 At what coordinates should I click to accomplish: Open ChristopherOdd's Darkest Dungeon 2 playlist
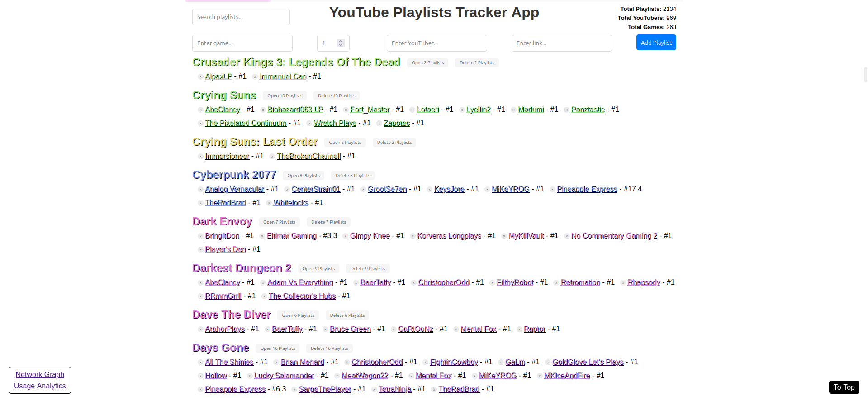coord(443,282)
